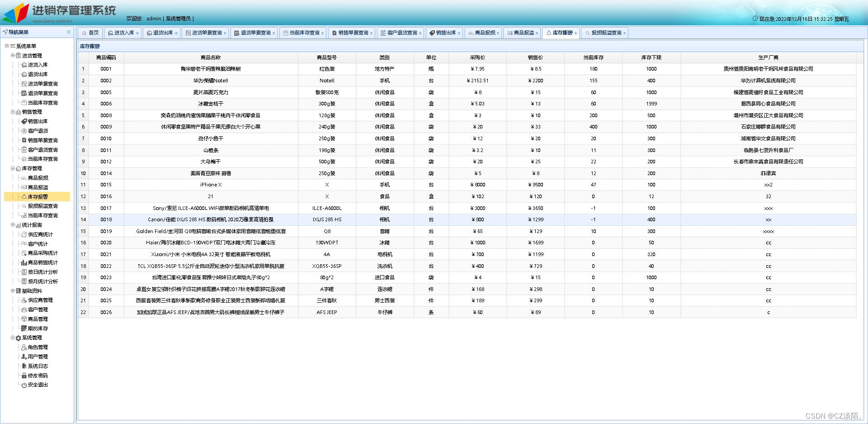Click the ¥ 2152.51 purchase price cell
This screenshot has height=424, width=868.
[x=478, y=81]
